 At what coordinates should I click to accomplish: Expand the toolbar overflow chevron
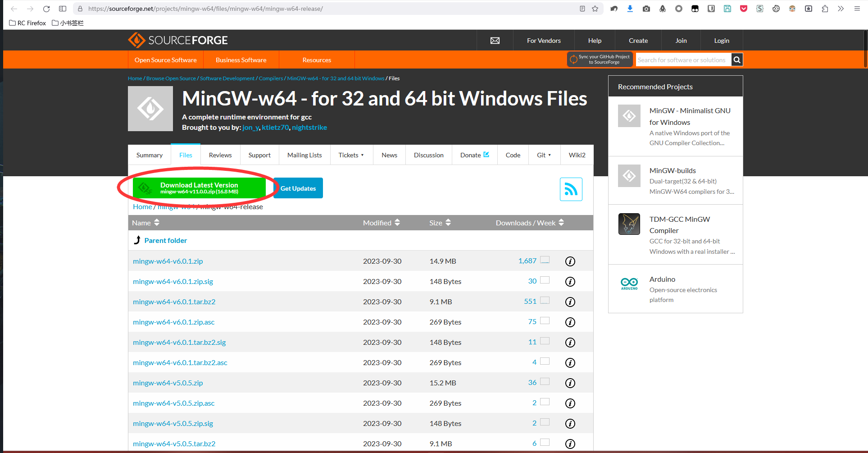point(841,9)
